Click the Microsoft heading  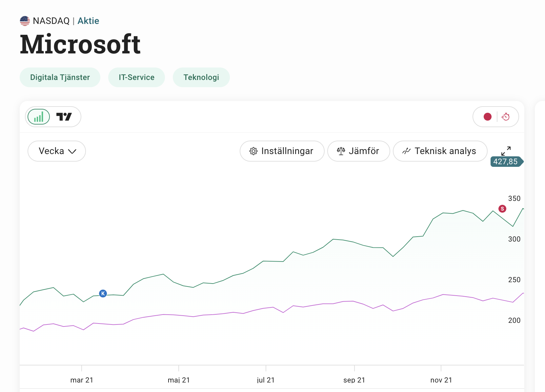coord(80,45)
